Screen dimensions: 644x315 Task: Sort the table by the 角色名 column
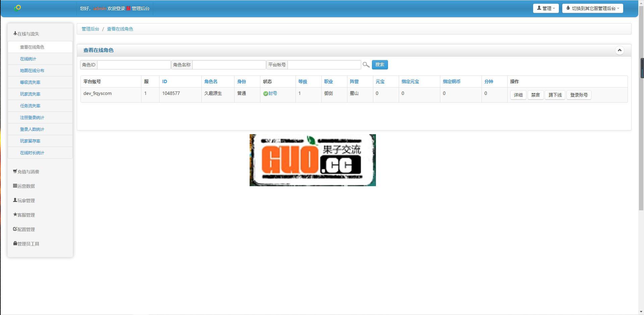tap(211, 82)
